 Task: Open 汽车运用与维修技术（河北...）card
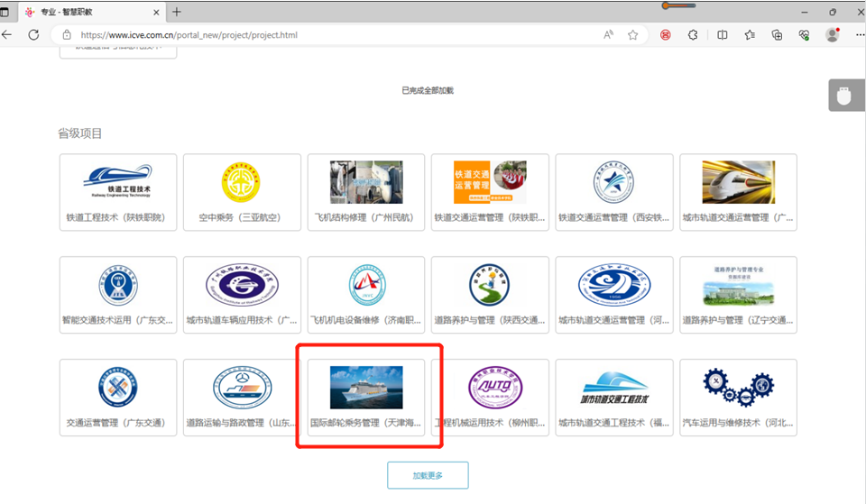point(739,398)
